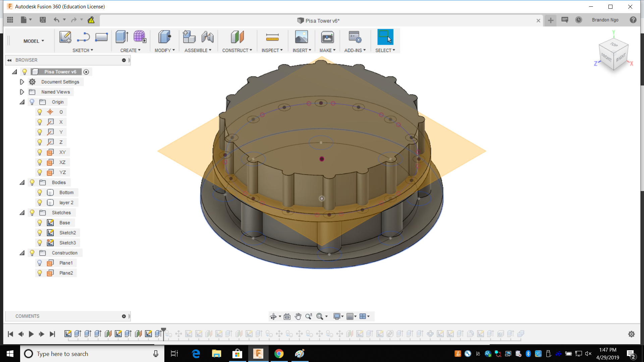644x362 pixels.
Task: Select the Press Pull modify tool
Action: 165,37
